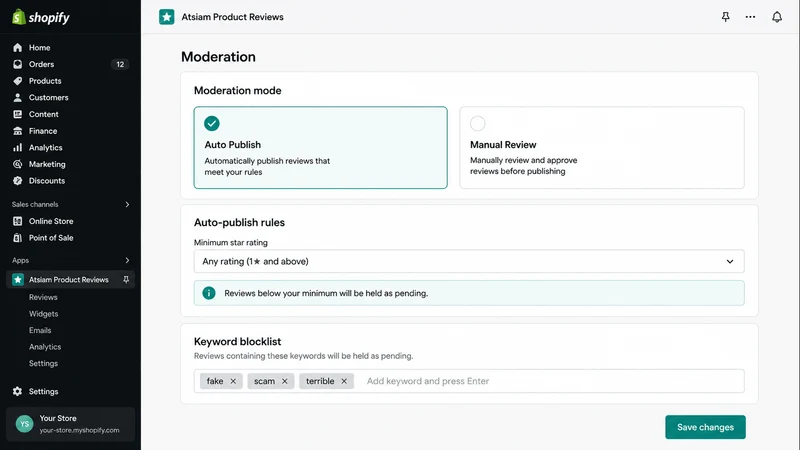Remove the 'scam' keyword tag

pyautogui.click(x=285, y=381)
